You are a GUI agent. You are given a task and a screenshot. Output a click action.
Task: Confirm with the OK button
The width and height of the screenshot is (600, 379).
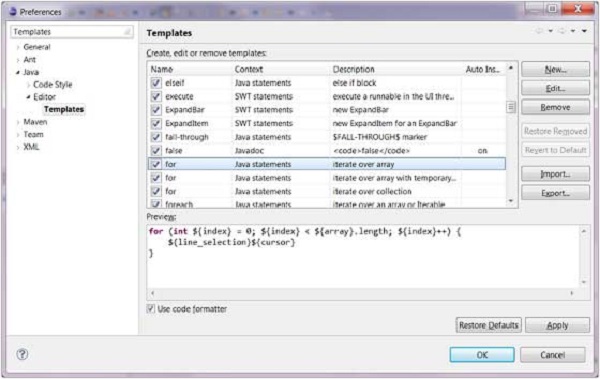(x=482, y=354)
